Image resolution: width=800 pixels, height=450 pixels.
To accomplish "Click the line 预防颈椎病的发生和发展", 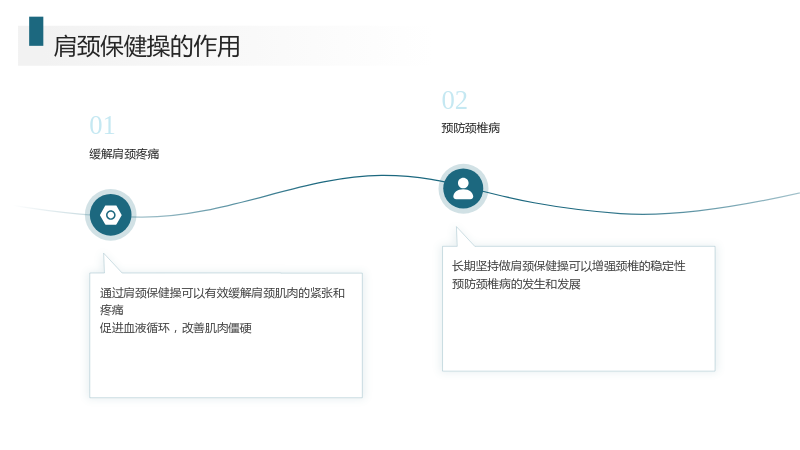I will 516,284.
